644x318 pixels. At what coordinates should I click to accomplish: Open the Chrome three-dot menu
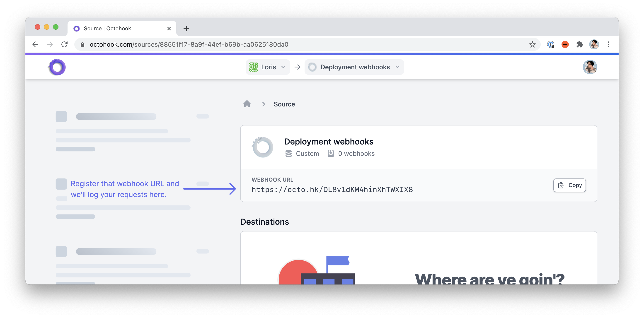click(608, 44)
